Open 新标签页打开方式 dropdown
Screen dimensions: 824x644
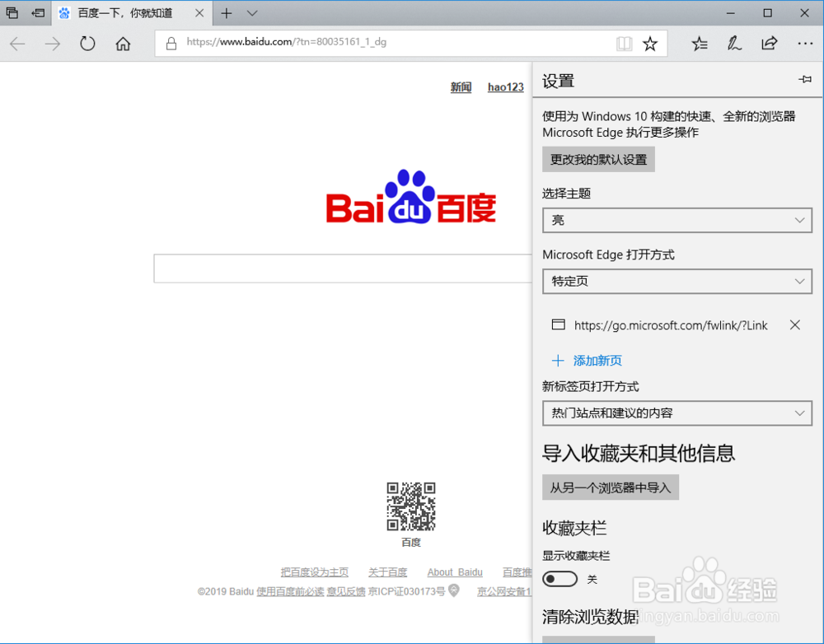677,413
